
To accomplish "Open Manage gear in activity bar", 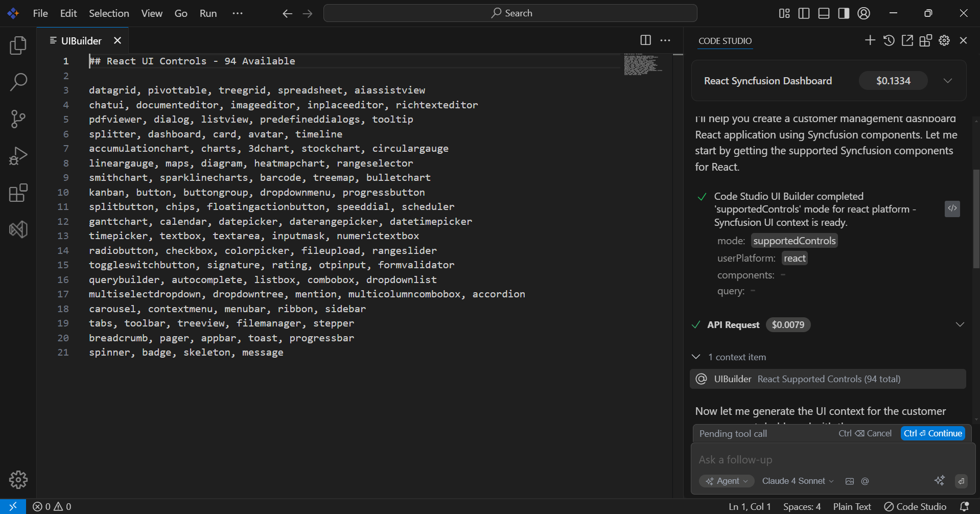I will pyautogui.click(x=18, y=479).
